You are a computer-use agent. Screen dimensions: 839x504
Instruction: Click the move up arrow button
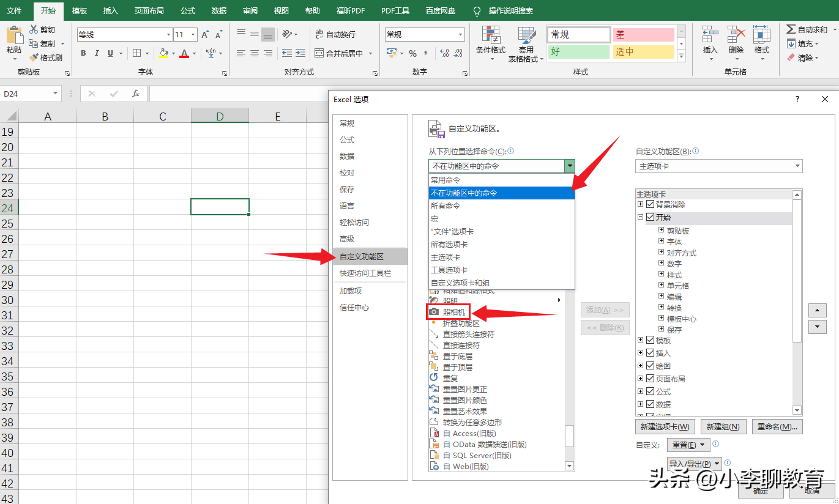coord(818,310)
